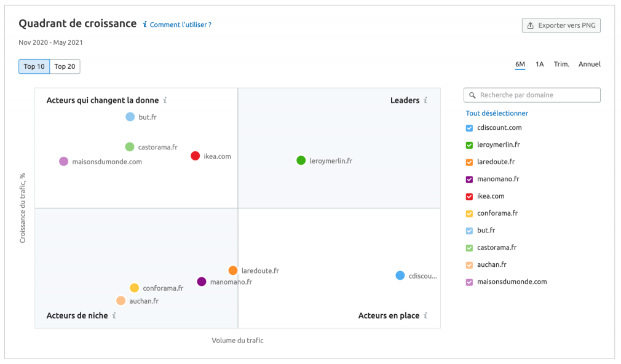Screen dimensions: 621x364
Task: Click the 'castorama.fr' label in the chart
Action: pos(157,148)
